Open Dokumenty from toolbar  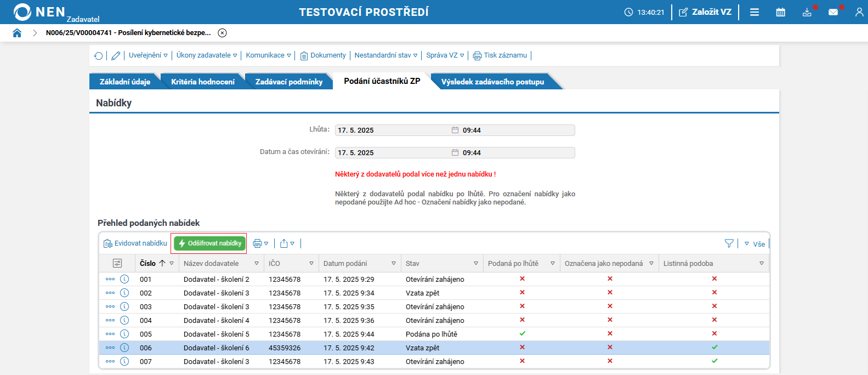pos(323,55)
